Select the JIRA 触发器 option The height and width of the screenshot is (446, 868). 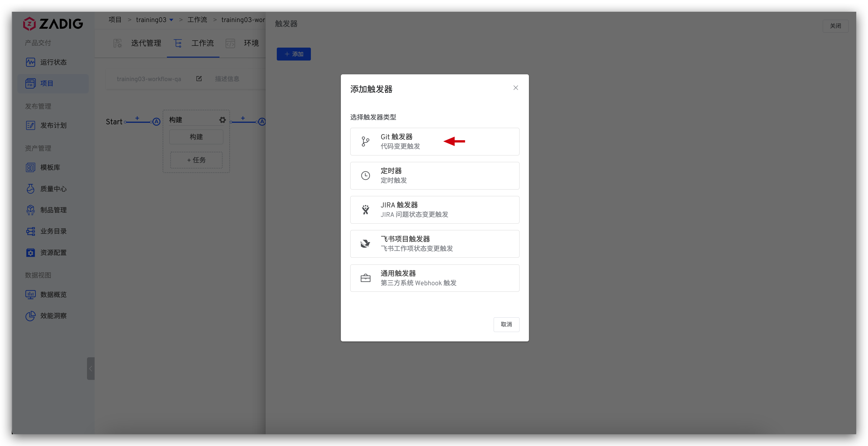[x=434, y=209]
